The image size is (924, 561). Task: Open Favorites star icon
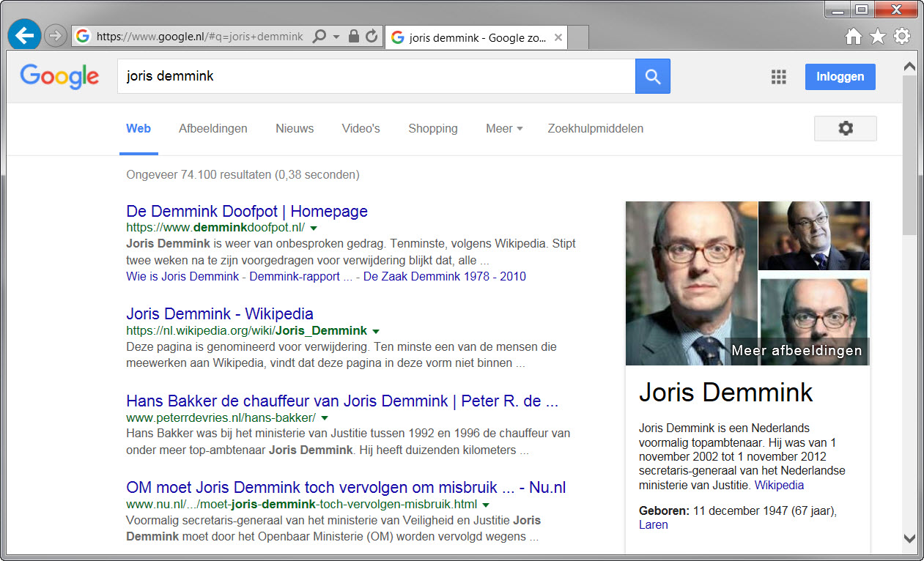(x=878, y=37)
